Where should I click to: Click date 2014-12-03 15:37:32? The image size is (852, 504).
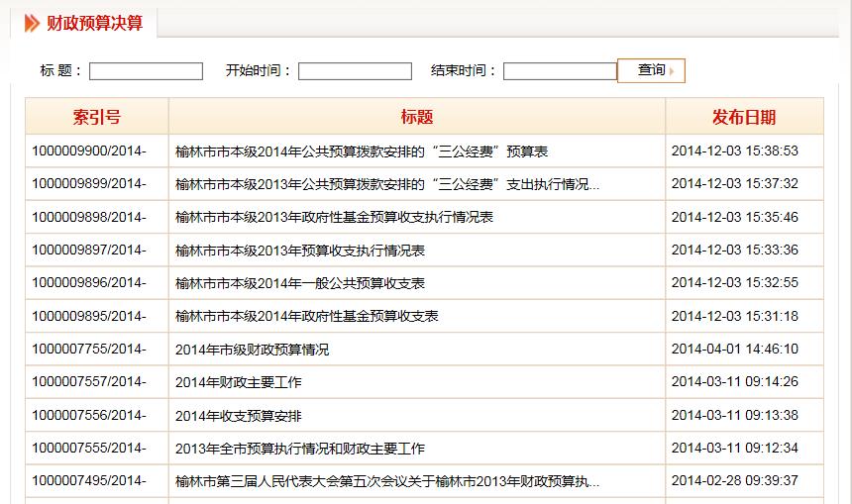735,183
